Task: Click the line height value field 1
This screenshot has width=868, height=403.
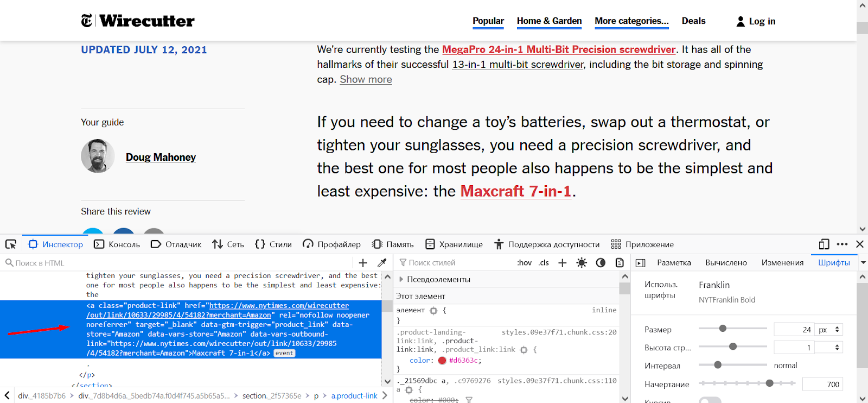Action: tap(794, 348)
